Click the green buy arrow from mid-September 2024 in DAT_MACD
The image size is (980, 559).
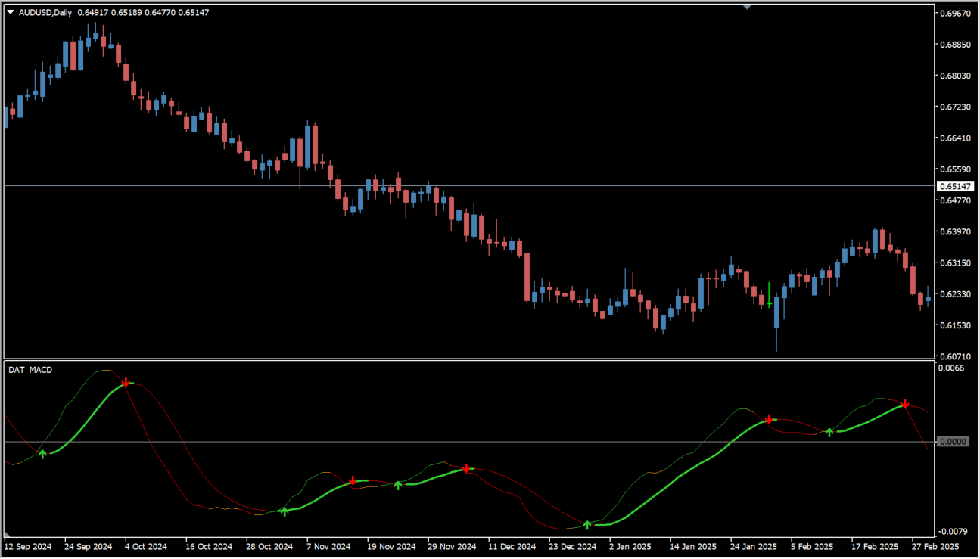(x=42, y=453)
